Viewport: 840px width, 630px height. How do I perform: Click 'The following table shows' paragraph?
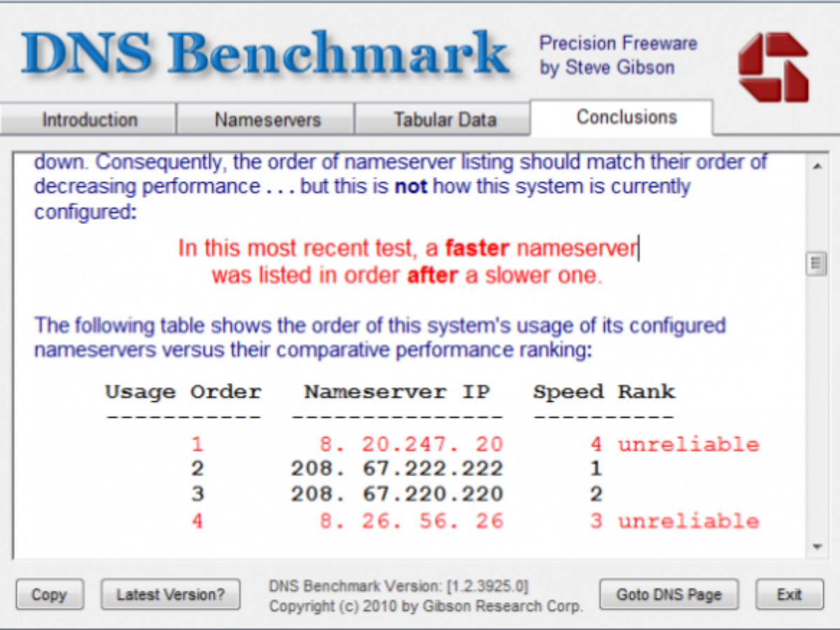(x=380, y=337)
